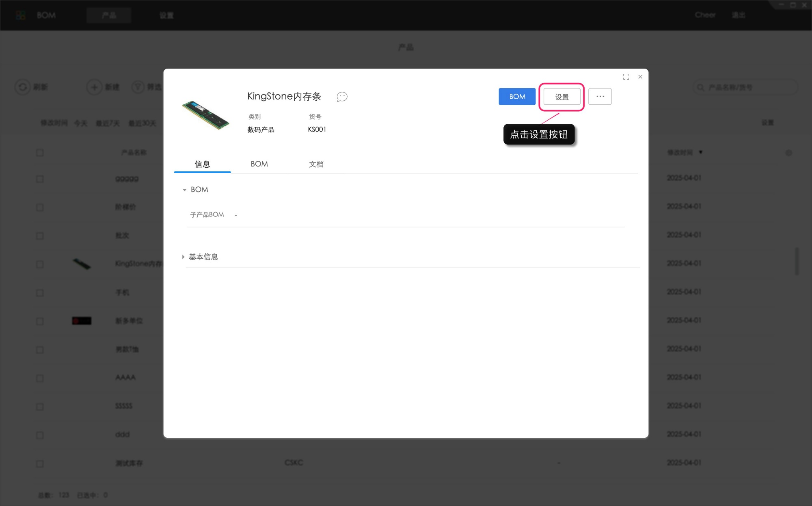
Task: Click the more options (...) icon in dialog
Action: click(600, 96)
